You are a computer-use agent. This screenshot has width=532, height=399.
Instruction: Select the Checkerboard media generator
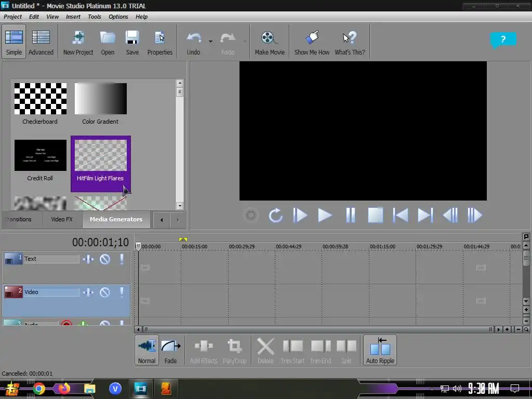41,103
